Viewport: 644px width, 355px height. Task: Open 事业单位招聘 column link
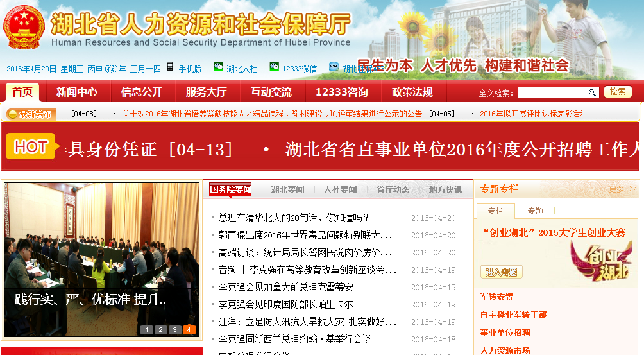point(505,333)
